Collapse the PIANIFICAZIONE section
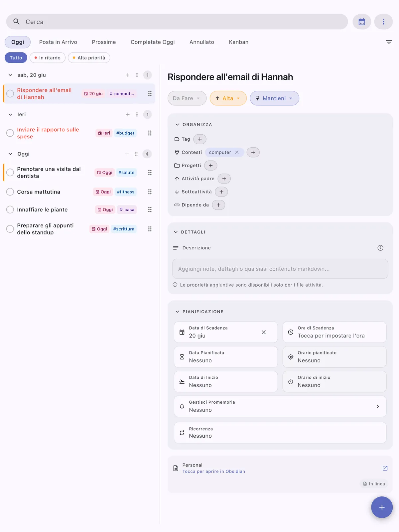Viewport: 399px width, 532px height. [x=177, y=312]
